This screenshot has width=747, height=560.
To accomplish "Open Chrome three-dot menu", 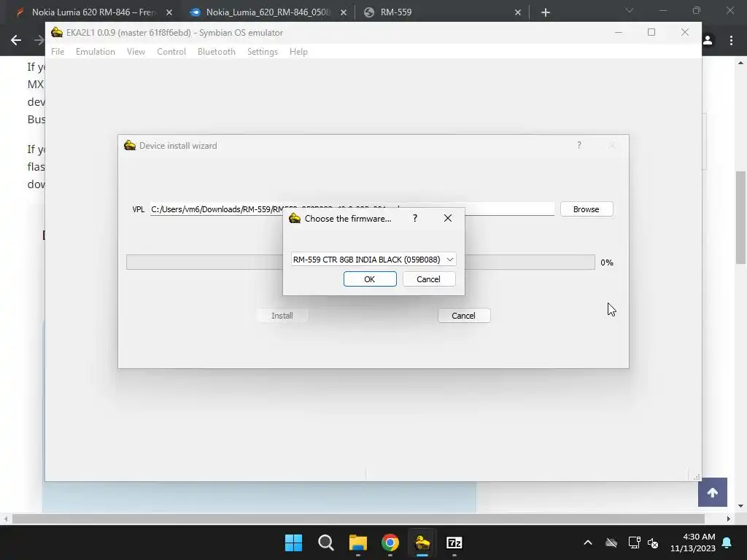I will point(731,41).
